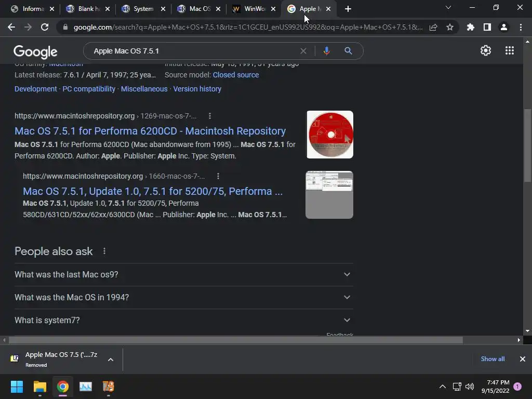
Task: Reload the current Google search page
Action: (x=45, y=27)
